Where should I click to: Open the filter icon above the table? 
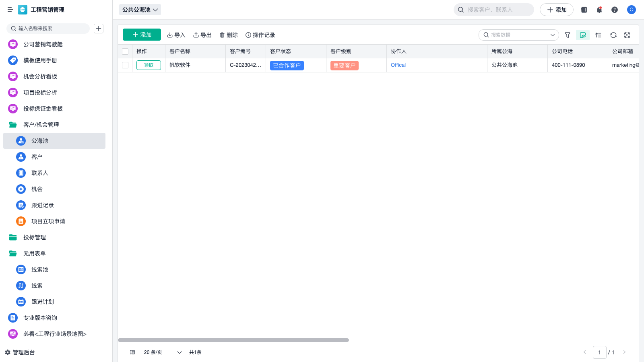568,35
